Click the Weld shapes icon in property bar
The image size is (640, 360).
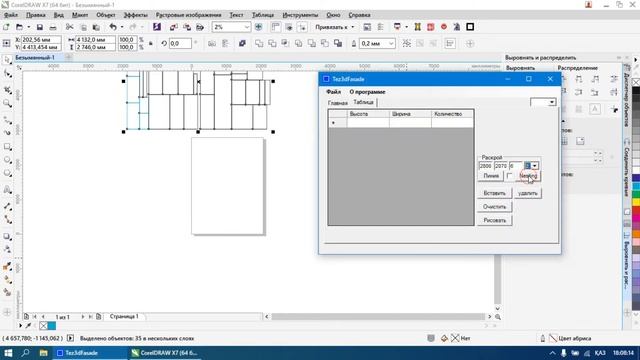[259, 44]
